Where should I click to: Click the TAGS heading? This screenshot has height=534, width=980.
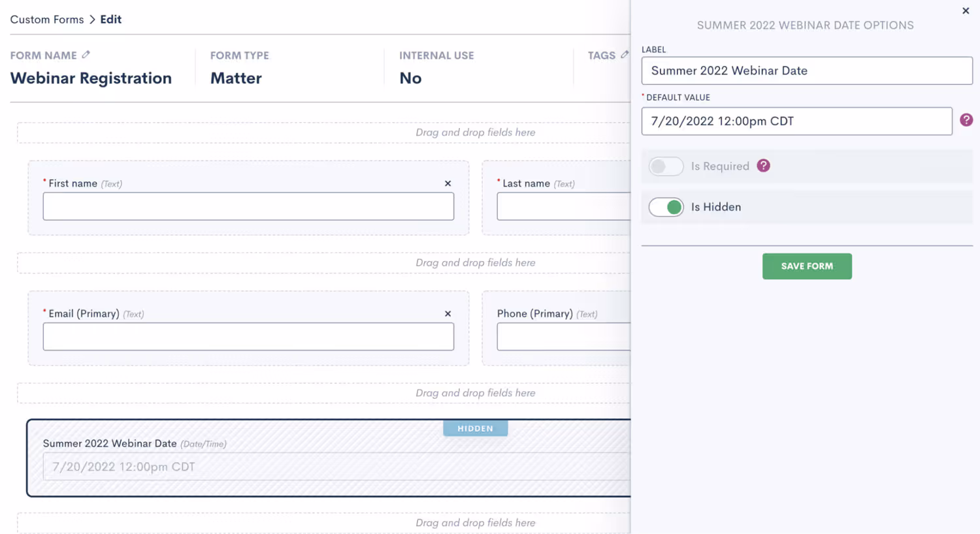pos(601,55)
